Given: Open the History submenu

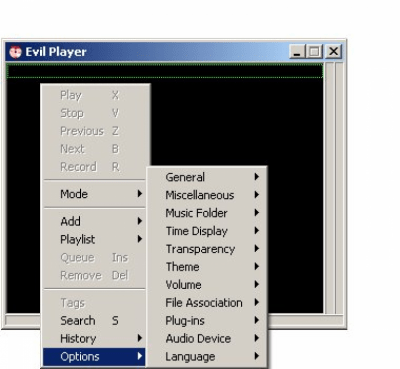Looking at the screenshot, I should click(95, 339).
